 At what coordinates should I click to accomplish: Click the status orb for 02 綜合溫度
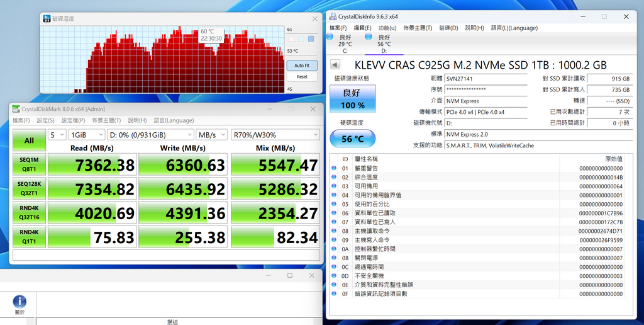point(334,178)
